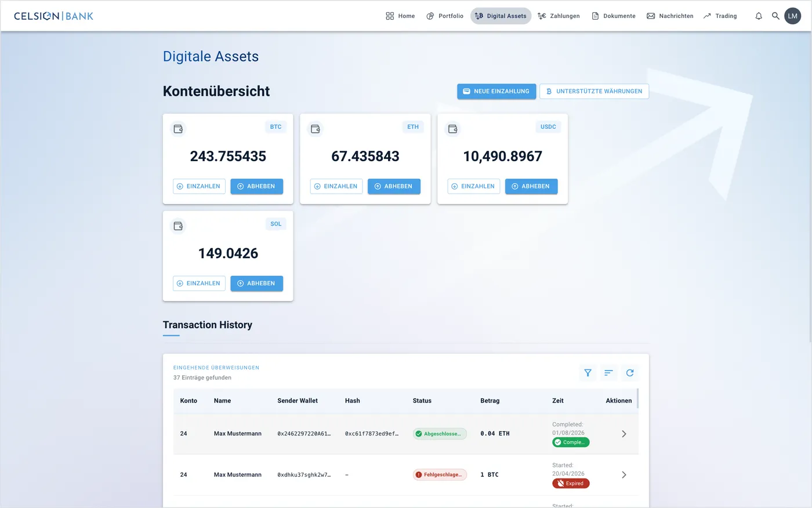The height and width of the screenshot is (508, 812).
Task: Open Unterstützte Währungen
Action: 594,91
